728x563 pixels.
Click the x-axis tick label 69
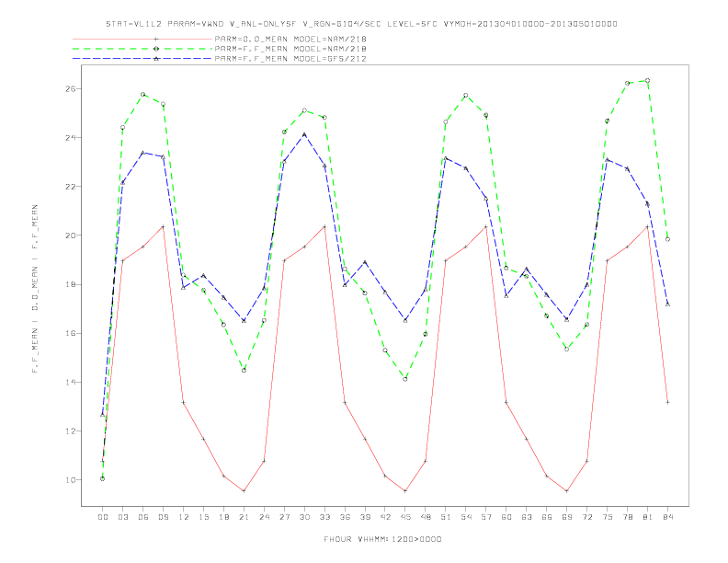(567, 517)
